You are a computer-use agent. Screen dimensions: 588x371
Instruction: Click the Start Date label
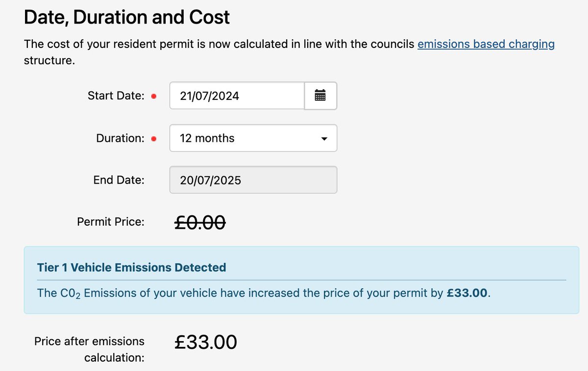(116, 96)
